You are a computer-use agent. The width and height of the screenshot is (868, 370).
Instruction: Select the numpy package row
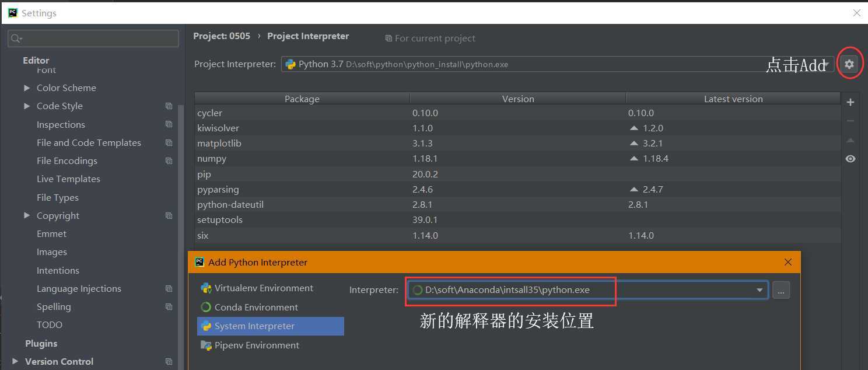517,158
